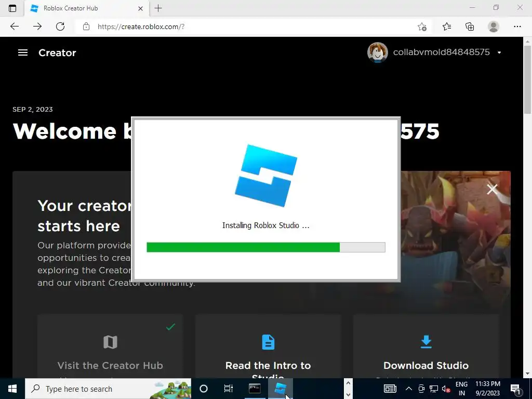This screenshot has height=399, width=532.
Task: Click the Type here to search box
Action: pos(108,389)
